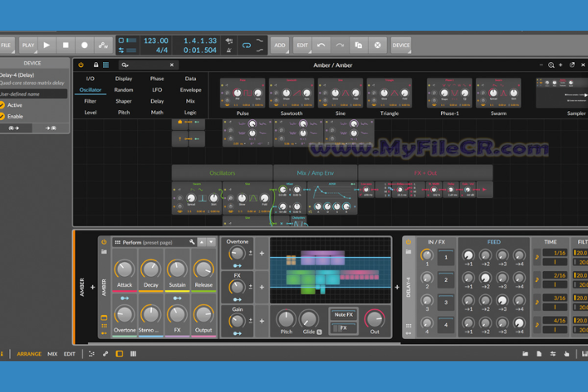Click the Redo arrow button

tap(340, 45)
